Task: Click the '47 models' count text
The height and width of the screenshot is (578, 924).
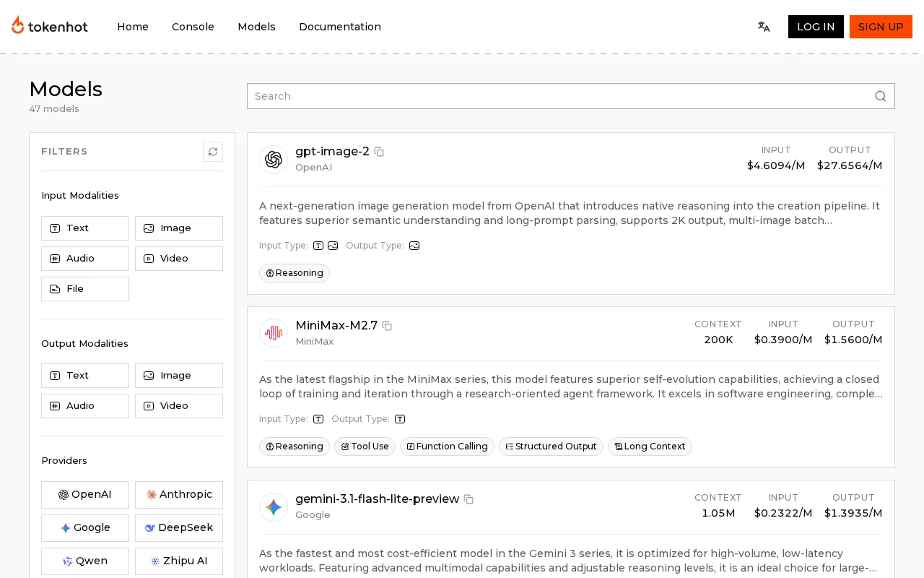Action: (54, 109)
